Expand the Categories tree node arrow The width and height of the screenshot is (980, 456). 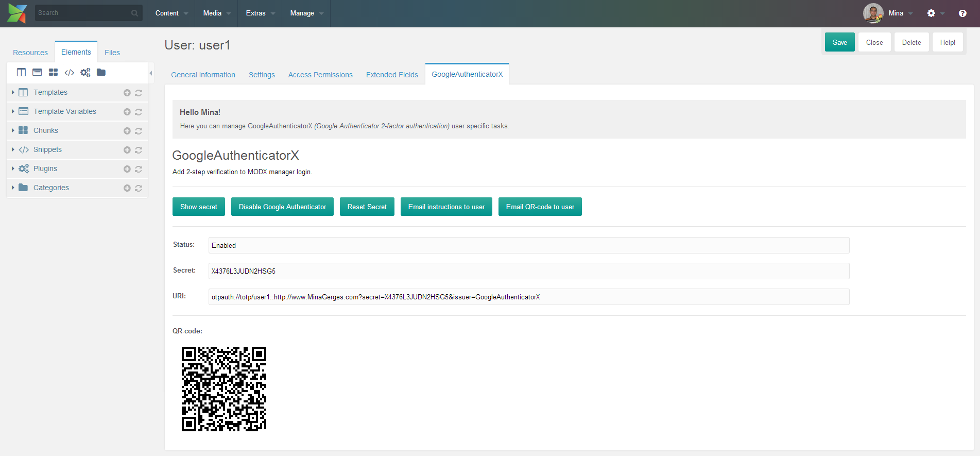[x=13, y=188]
